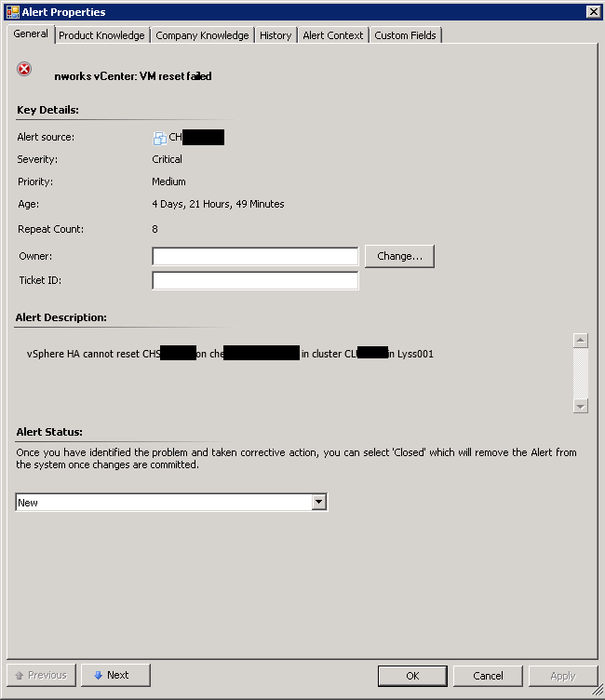Go to the Next alert
This screenshot has height=700, width=605.
[115, 675]
